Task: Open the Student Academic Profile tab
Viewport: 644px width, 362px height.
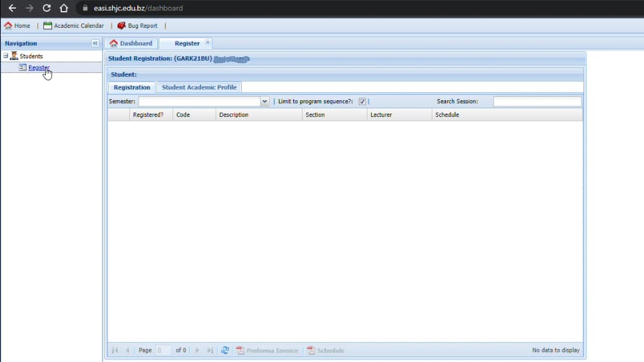Action: click(x=199, y=87)
